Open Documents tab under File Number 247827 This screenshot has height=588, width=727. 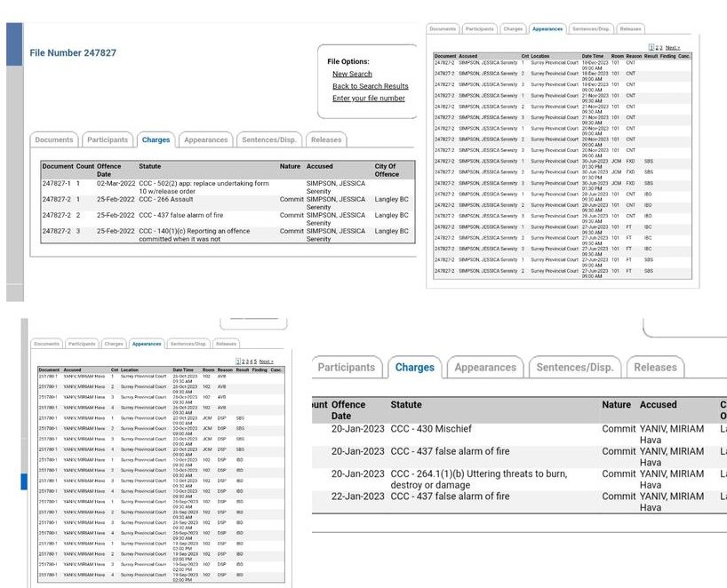tap(54, 139)
